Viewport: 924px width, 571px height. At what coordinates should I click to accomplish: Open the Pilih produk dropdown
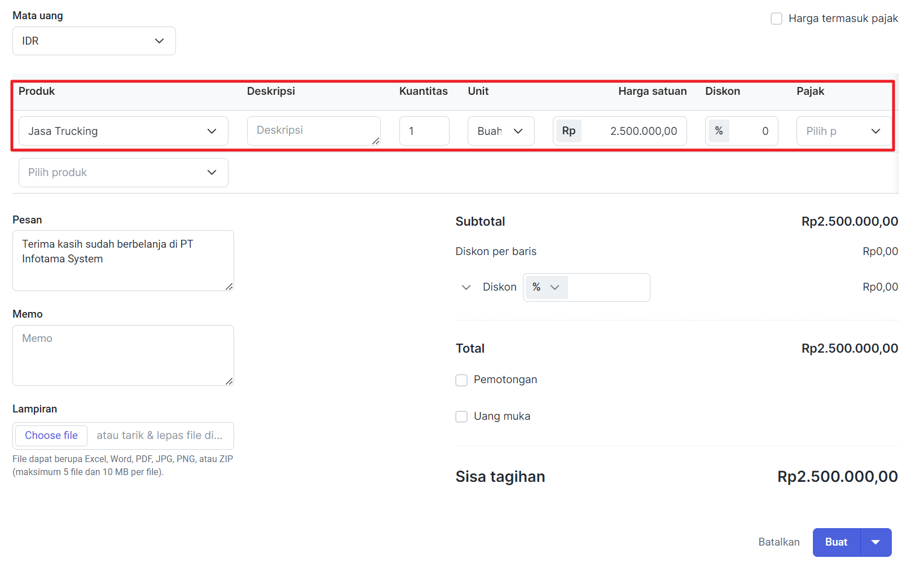pyautogui.click(x=123, y=173)
